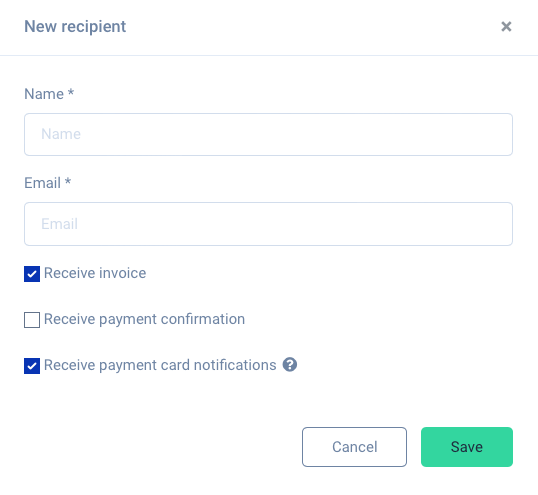Focus the Email input field
The height and width of the screenshot is (495, 538).
click(x=268, y=224)
